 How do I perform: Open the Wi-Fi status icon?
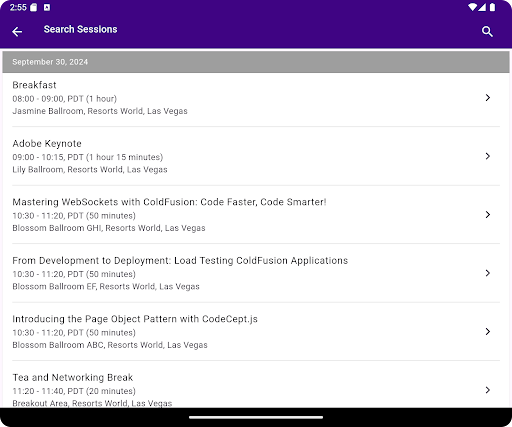pyautogui.click(x=472, y=7)
